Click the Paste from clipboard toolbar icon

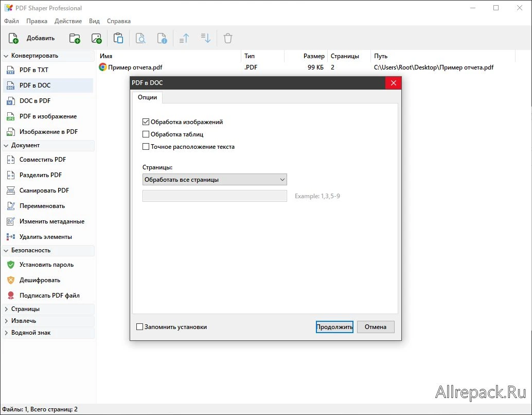(118, 39)
